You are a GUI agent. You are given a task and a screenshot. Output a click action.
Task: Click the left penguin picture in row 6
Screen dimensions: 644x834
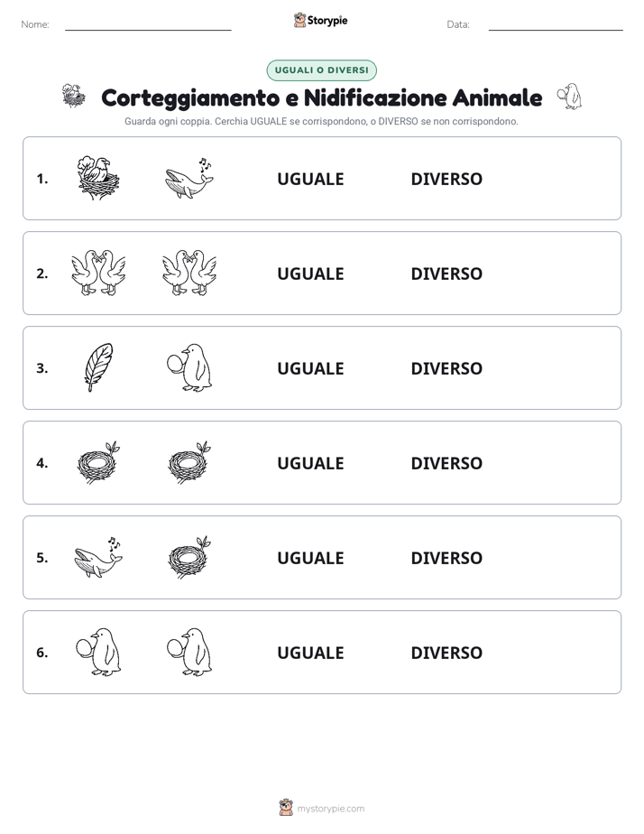[99, 652]
